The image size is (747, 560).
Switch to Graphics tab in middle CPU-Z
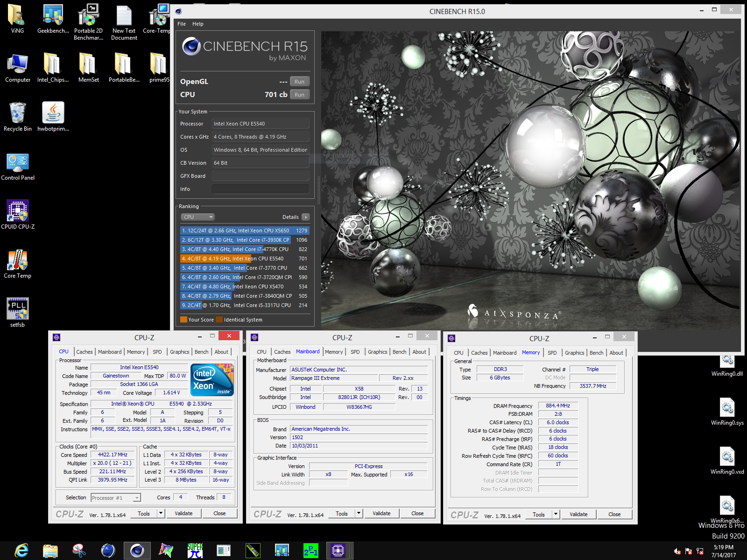coord(378,352)
